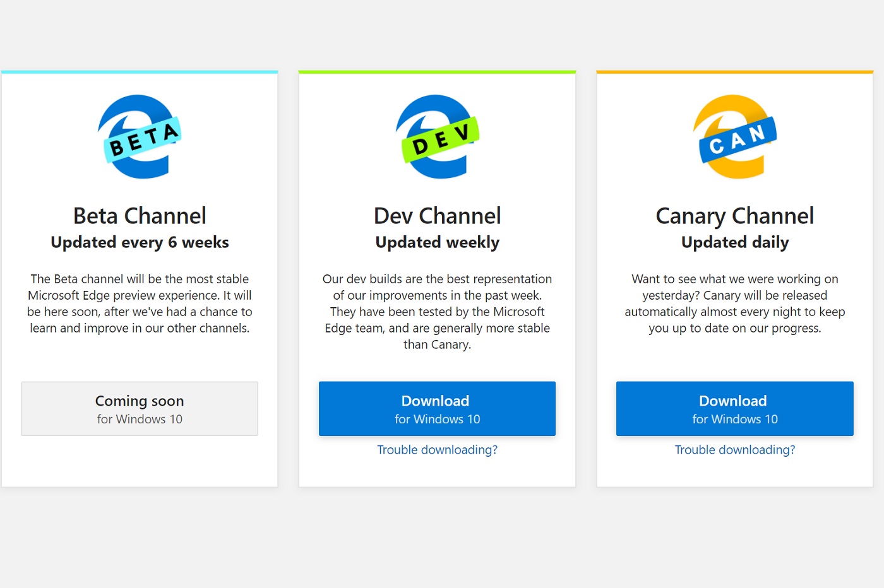Open Trouble downloading link under Dev Channel
Screen dimensions: 884x588
[x=437, y=450]
